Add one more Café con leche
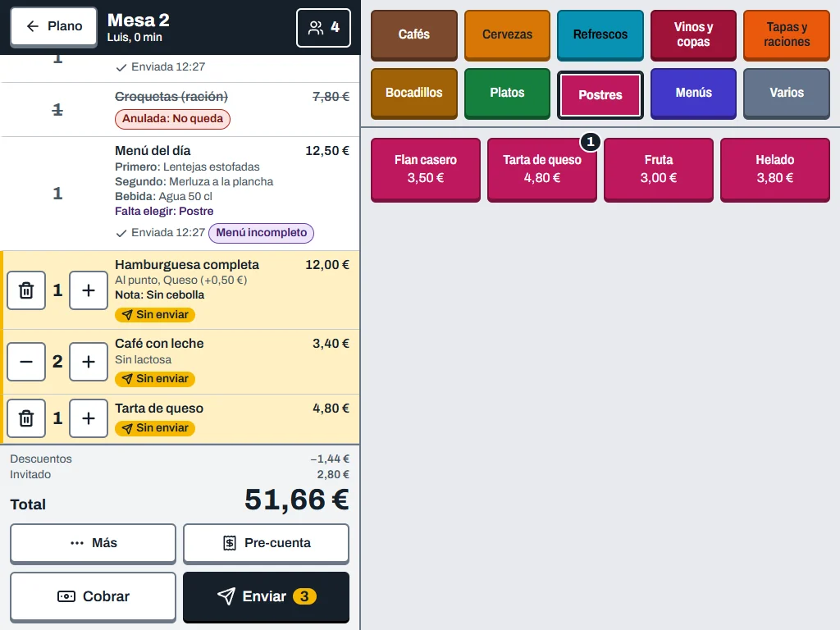The height and width of the screenshot is (630, 840). pyautogui.click(x=89, y=362)
